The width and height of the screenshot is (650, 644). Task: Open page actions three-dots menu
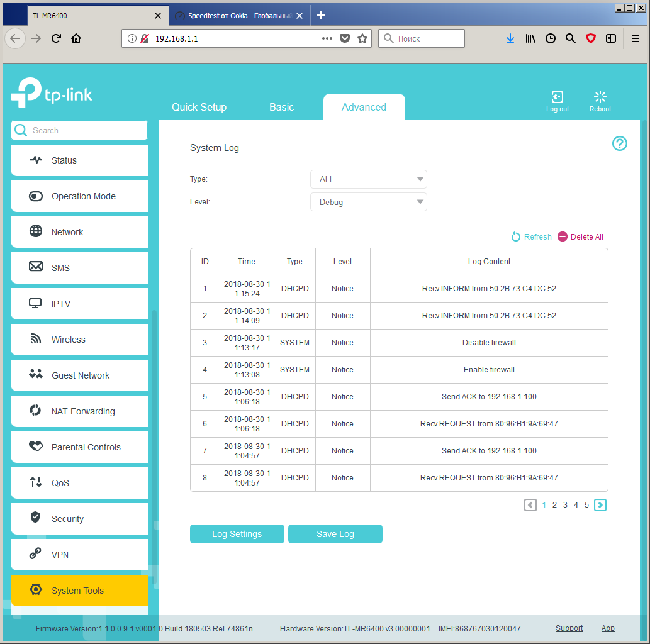[x=327, y=38]
